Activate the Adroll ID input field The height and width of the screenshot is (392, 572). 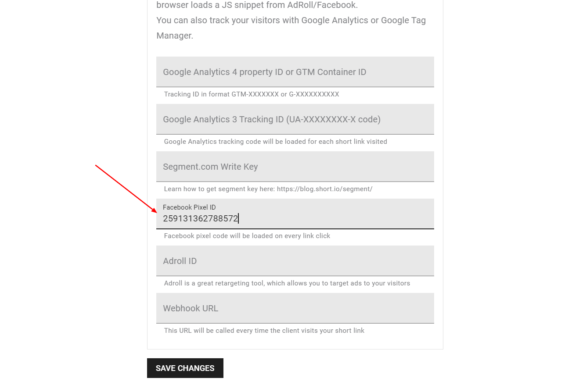[295, 261]
